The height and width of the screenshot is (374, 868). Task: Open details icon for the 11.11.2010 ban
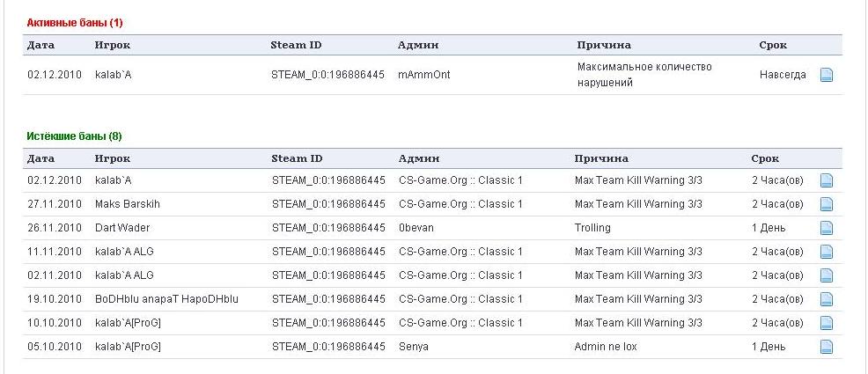tap(827, 253)
